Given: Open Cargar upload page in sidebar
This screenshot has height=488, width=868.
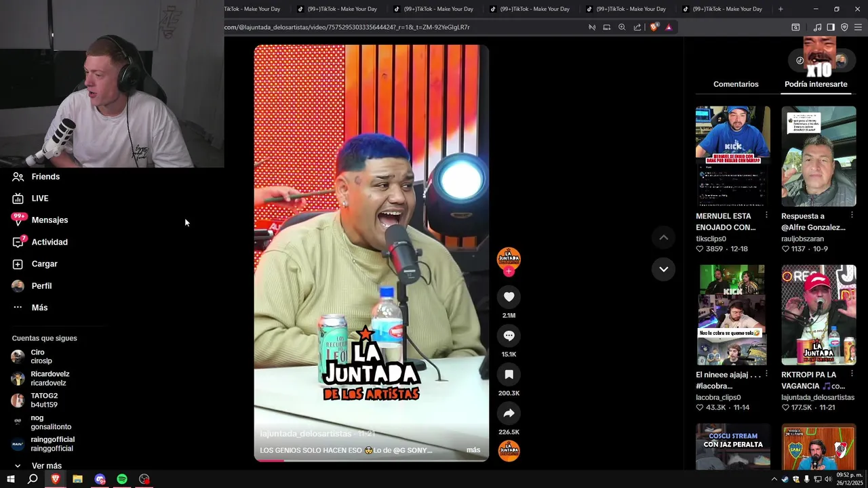Looking at the screenshot, I should click(x=35, y=264).
